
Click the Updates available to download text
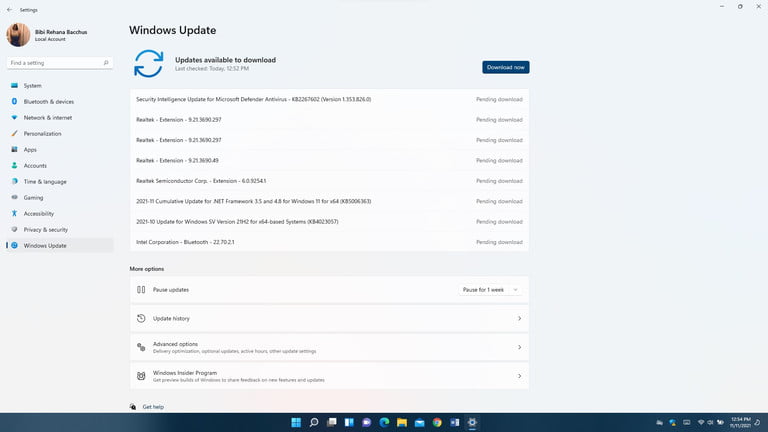pos(225,60)
